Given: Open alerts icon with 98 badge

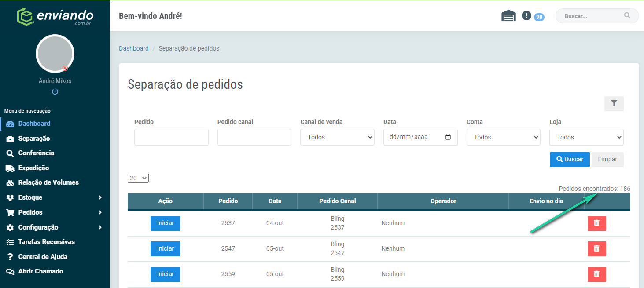Looking at the screenshot, I should pyautogui.click(x=526, y=15).
